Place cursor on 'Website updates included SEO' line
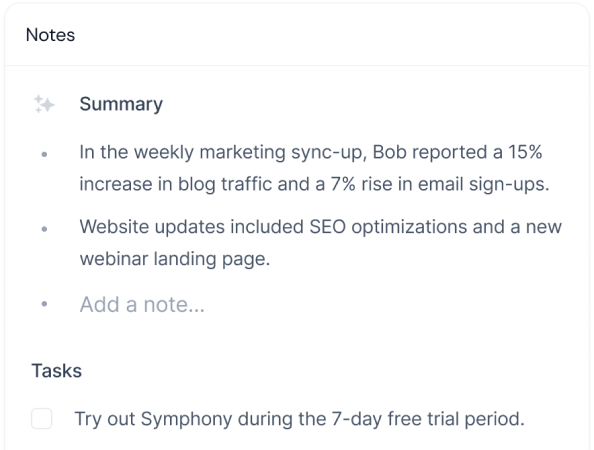This screenshot has height=450, width=594. (x=320, y=227)
